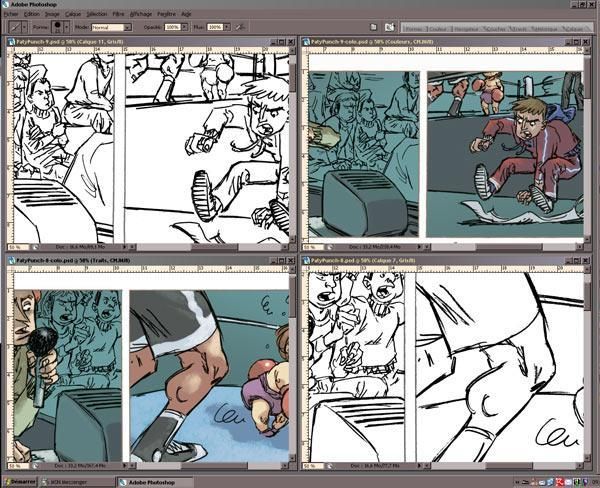This screenshot has width=600, height=488.
Task: Open the Forme brush picker arrow
Action: pos(67,27)
